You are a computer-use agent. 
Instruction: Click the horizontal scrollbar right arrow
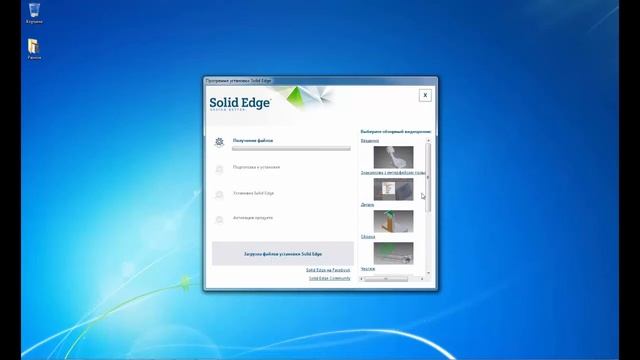click(x=422, y=279)
